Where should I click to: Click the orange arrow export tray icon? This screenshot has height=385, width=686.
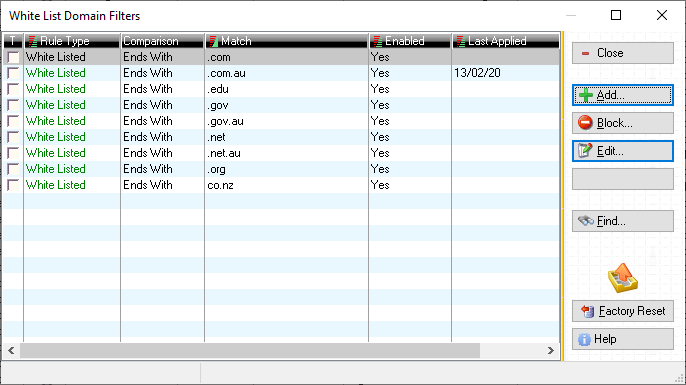623,278
